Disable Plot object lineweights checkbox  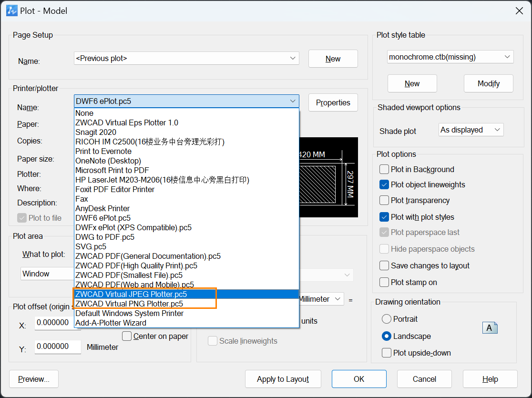384,184
